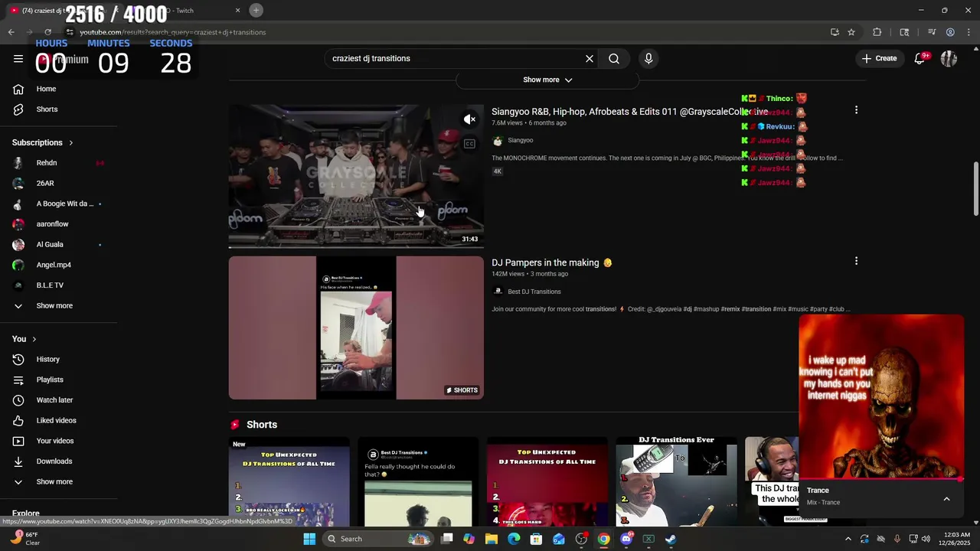Open File Explorer from the taskbar
Screen dimensions: 980x551
click(x=492, y=539)
